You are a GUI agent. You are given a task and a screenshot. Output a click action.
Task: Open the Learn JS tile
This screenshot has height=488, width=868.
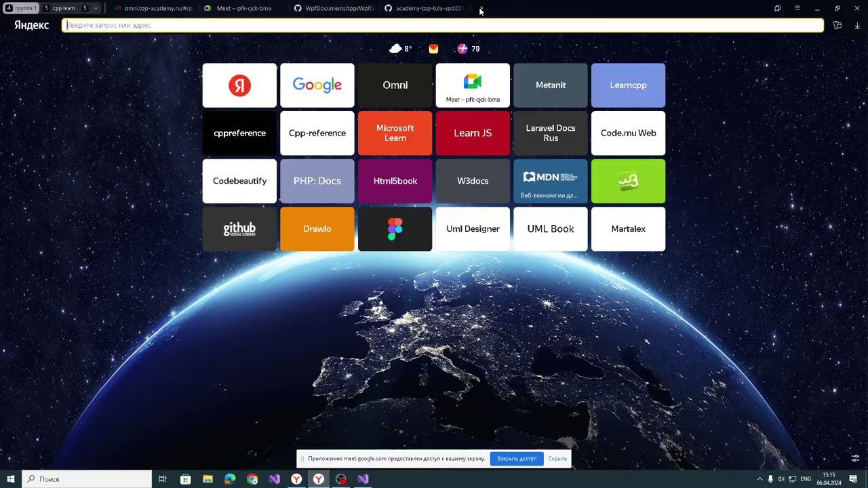click(x=473, y=134)
